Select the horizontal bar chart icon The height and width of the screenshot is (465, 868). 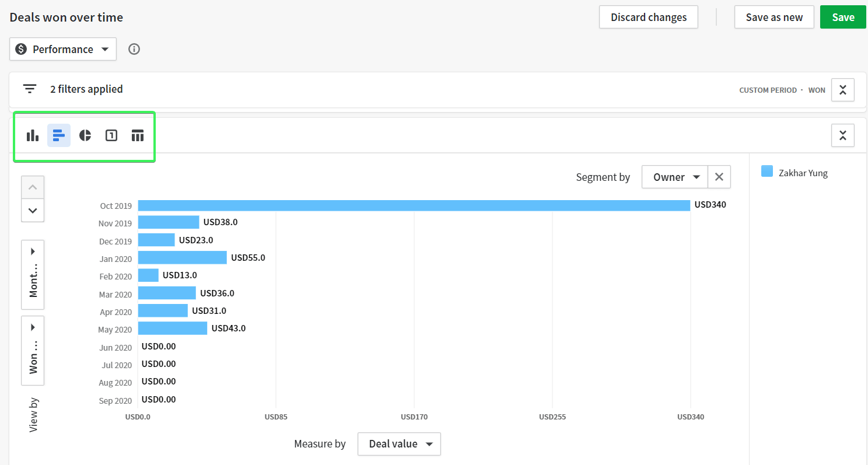59,135
